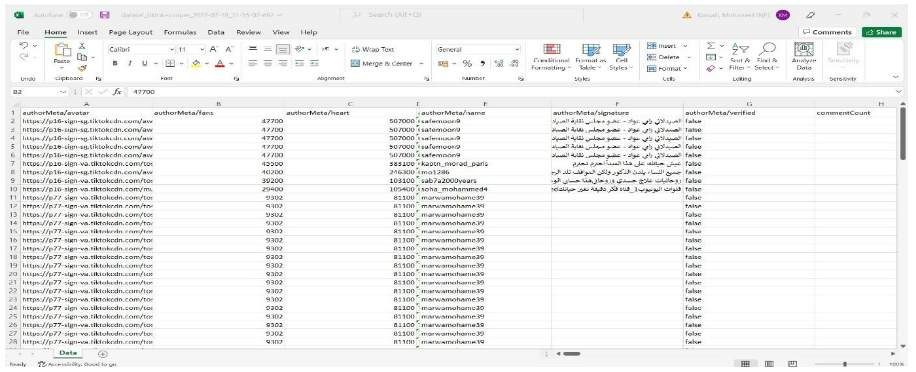Open the Find & Select dropdown
Image resolution: width=916 pixels, height=372 pixels.
[767, 57]
